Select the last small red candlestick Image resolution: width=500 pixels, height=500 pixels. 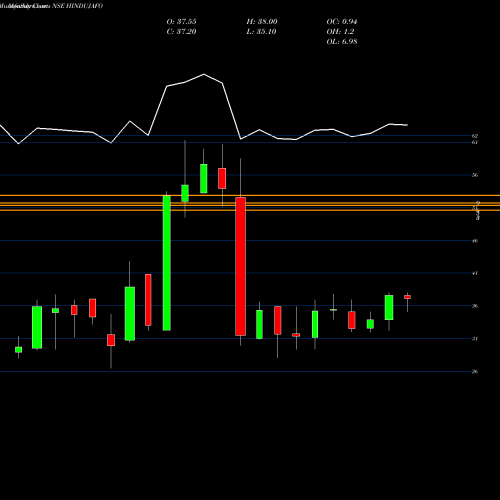tap(407, 297)
